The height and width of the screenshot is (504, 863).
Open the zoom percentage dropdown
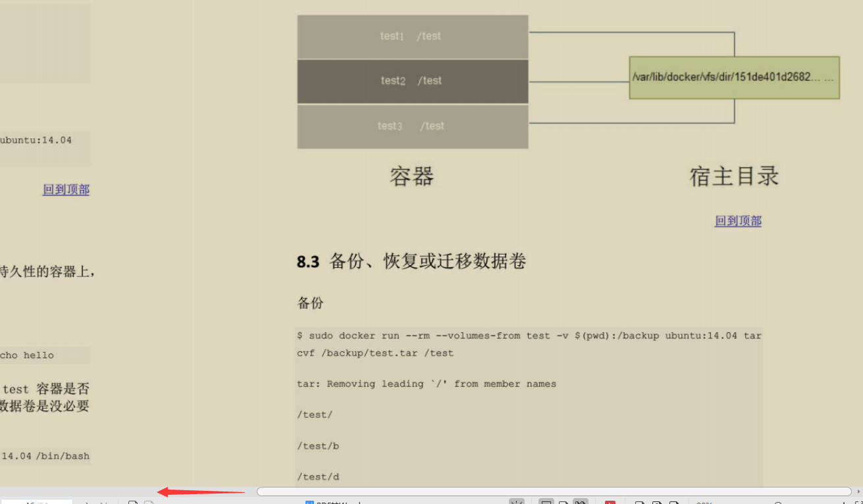pos(704,501)
